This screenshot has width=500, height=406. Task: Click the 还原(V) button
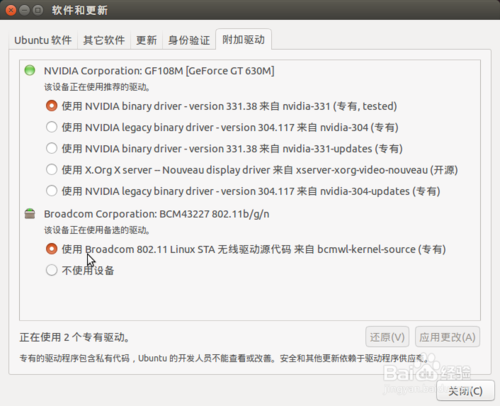click(x=387, y=337)
